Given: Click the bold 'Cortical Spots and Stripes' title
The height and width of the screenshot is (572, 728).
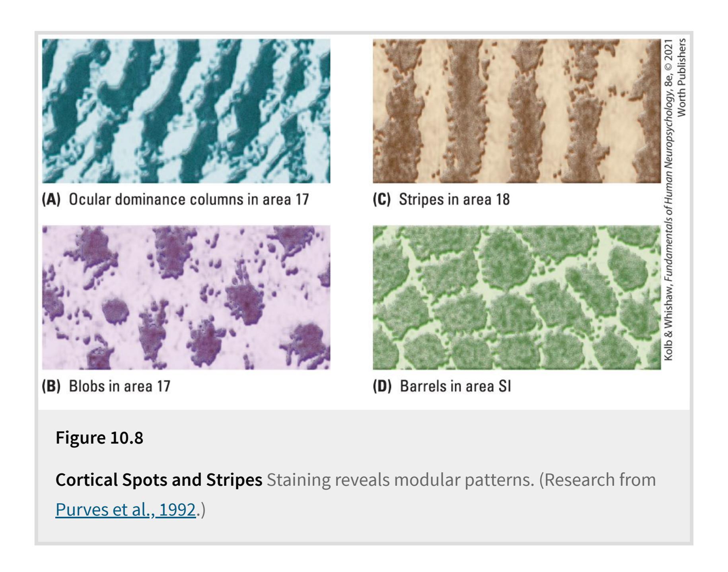Looking at the screenshot, I should pyautogui.click(x=159, y=480).
